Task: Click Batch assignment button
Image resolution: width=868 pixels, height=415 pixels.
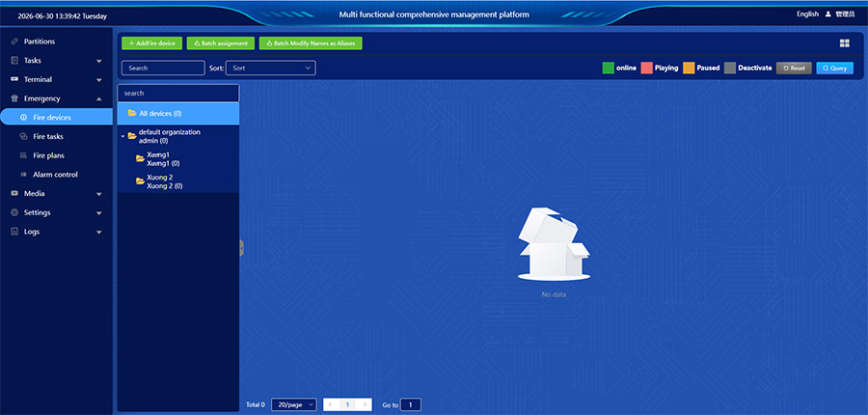Action: tap(221, 43)
